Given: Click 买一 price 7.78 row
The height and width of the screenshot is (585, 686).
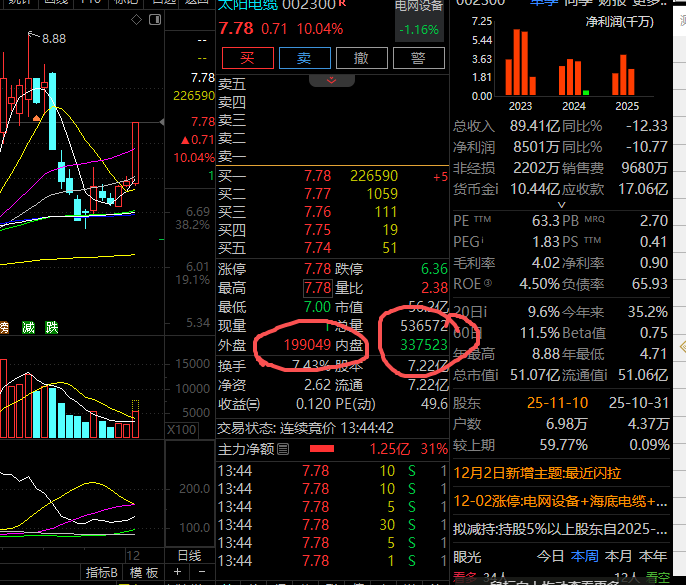Looking at the screenshot, I should click(332, 176).
